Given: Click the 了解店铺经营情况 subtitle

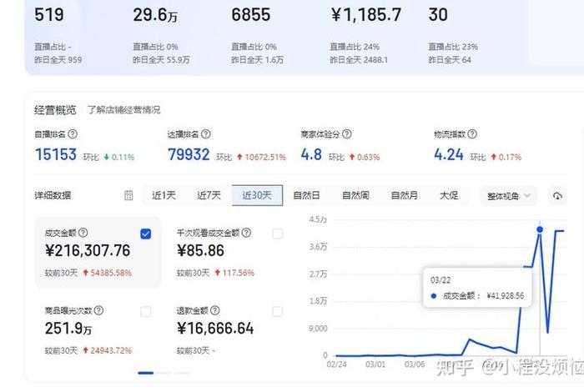Looking at the screenshot, I should (x=124, y=110).
